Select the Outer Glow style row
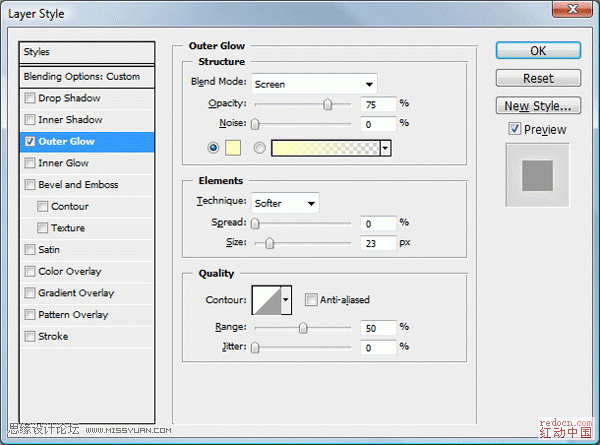 (x=87, y=142)
